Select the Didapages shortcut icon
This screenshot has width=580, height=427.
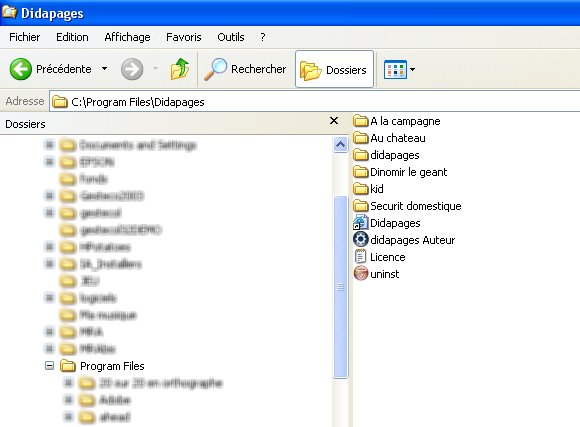[360, 223]
